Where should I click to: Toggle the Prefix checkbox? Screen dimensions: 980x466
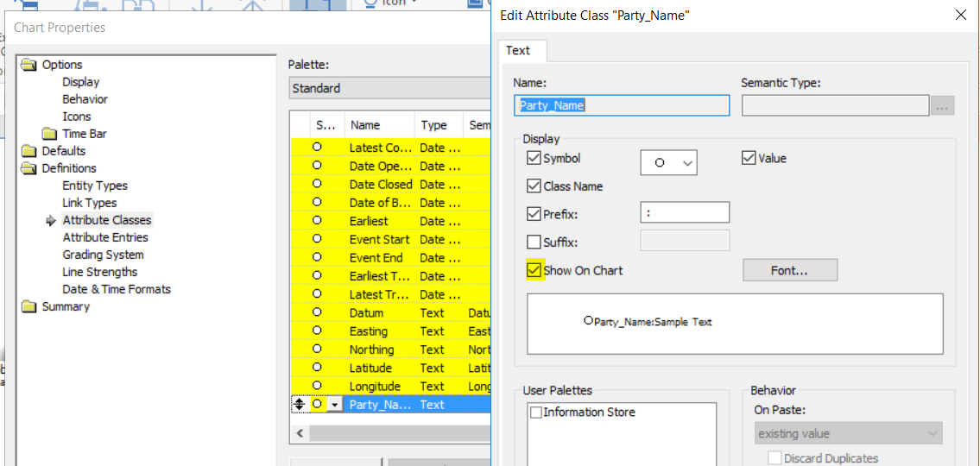pos(534,214)
